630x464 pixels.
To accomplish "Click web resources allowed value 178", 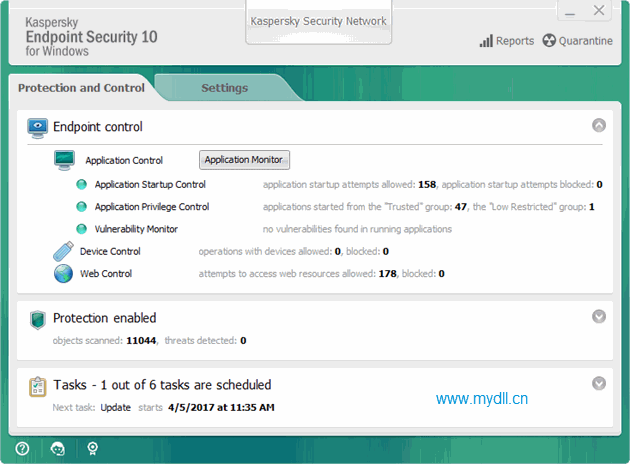I will coord(387,274).
